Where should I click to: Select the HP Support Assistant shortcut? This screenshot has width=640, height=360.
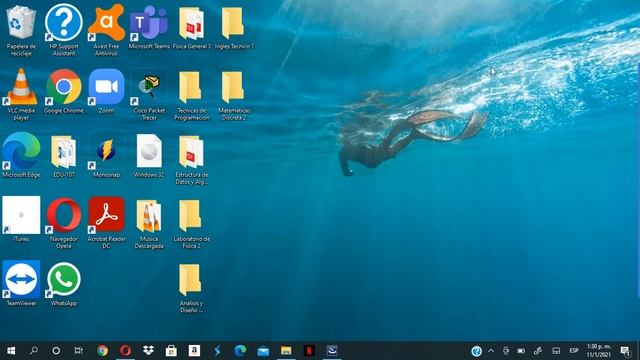point(64,30)
